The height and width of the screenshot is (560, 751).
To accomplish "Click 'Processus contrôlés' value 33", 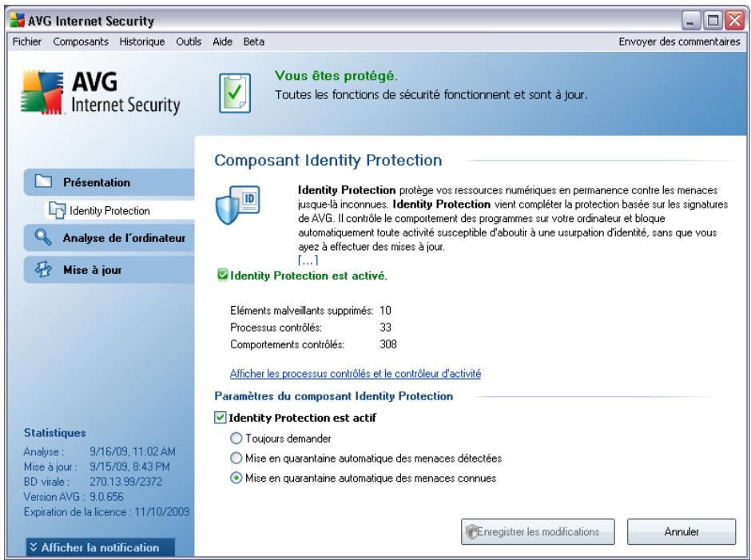I will click(386, 328).
